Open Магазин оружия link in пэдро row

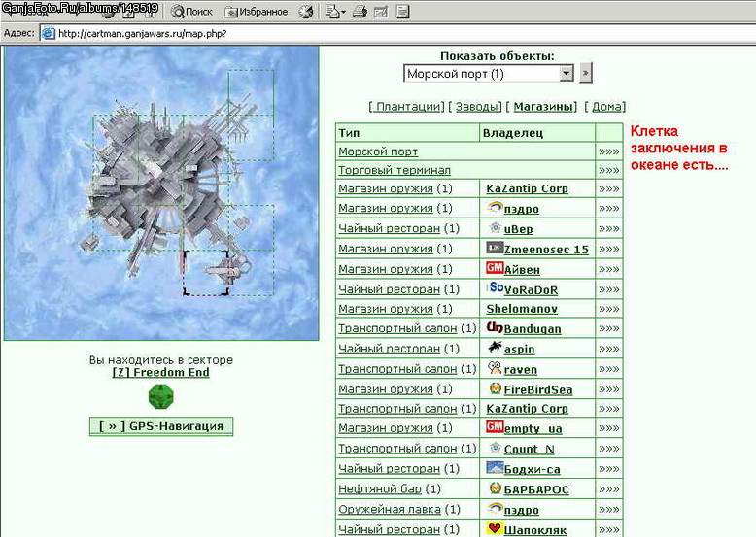pos(385,208)
